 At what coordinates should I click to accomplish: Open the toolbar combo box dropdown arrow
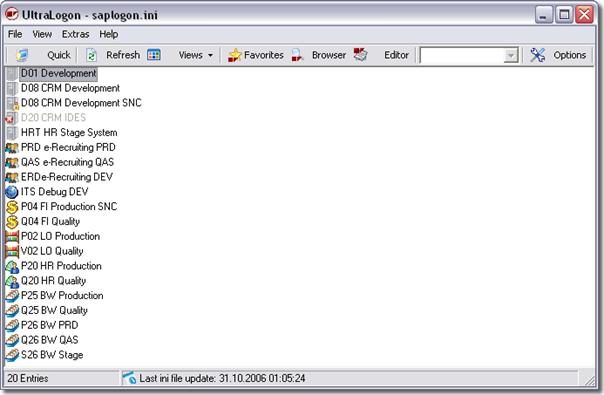coord(510,55)
